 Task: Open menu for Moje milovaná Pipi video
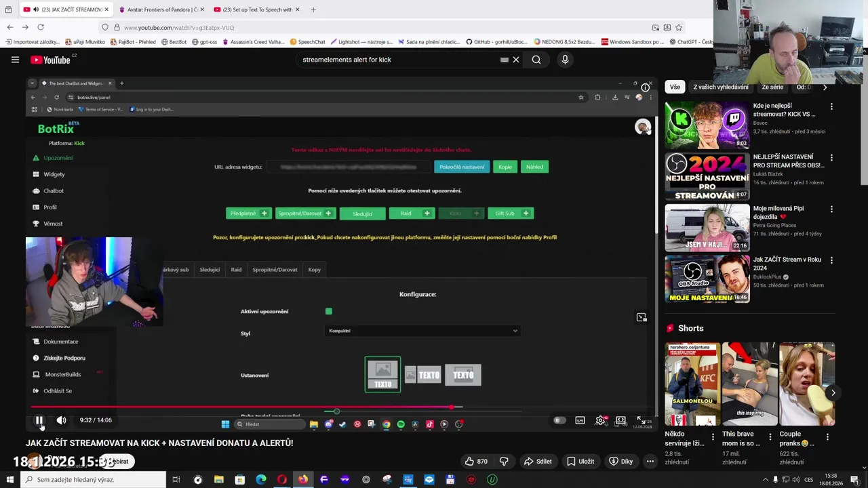pyautogui.click(x=831, y=209)
